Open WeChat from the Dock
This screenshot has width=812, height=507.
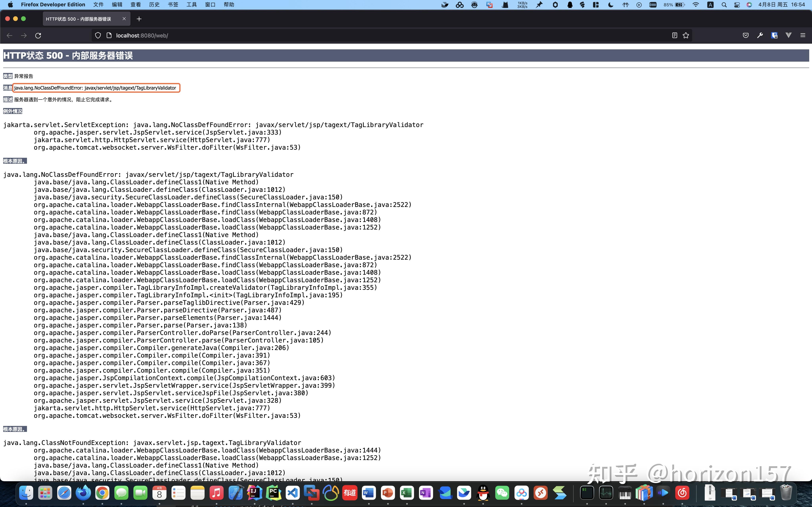coord(502,493)
